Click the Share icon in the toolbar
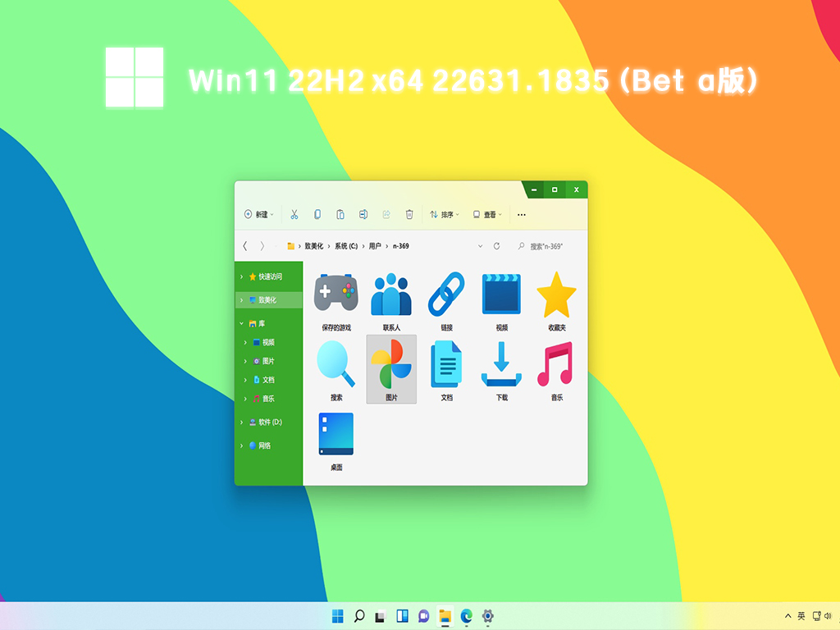The height and width of the screenshot is (630, 840). 386,214
